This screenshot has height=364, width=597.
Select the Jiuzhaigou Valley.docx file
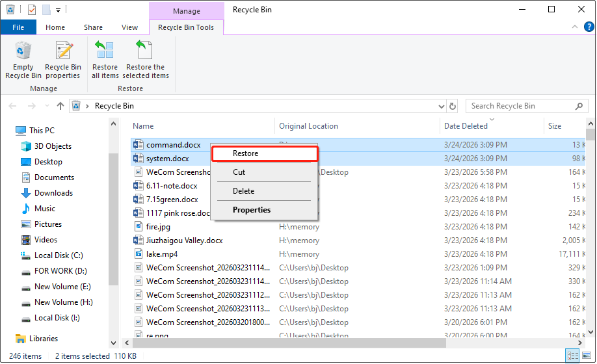184,240
